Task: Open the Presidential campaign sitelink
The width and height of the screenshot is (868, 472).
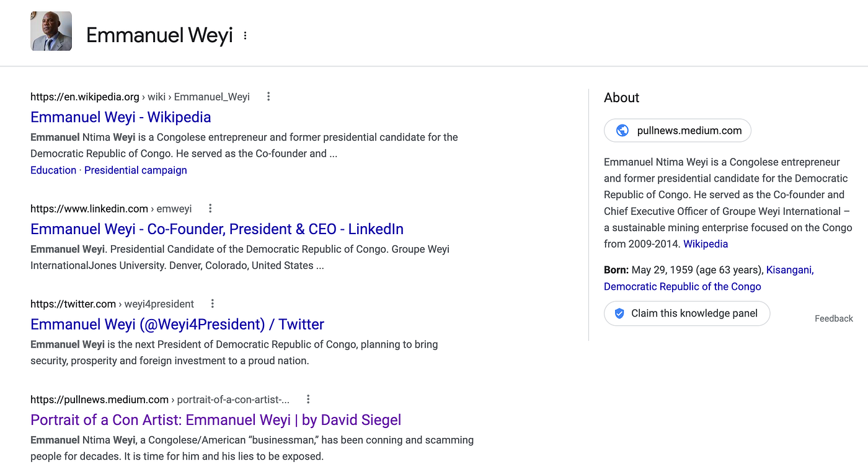Action: (x=135, y=170)
